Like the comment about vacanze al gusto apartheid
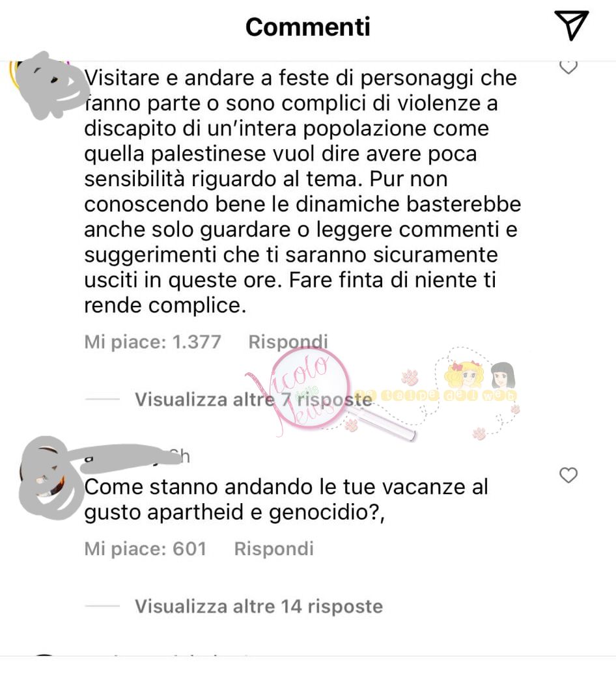The width and height of the screenshot is (616, 675). tap(568, 476)
